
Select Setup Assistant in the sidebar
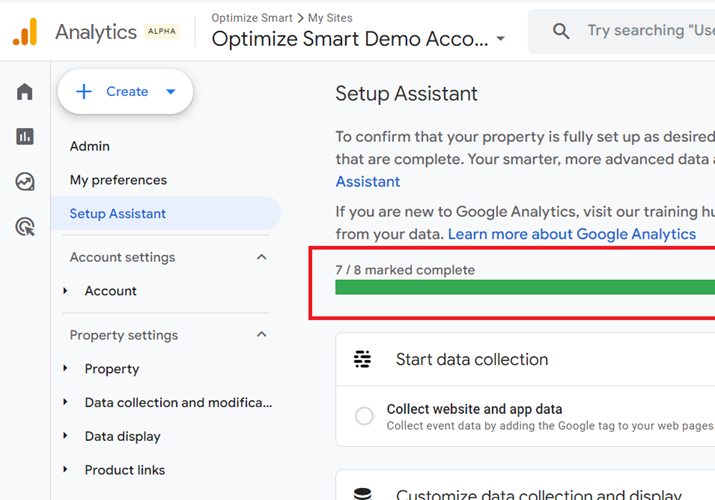point(166,213)
